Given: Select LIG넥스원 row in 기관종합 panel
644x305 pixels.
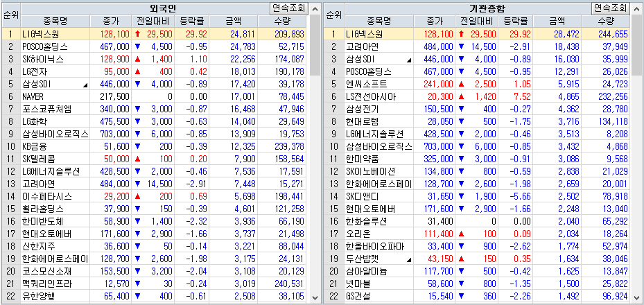Looking at the screenshot, I should [x=478, y=34].
